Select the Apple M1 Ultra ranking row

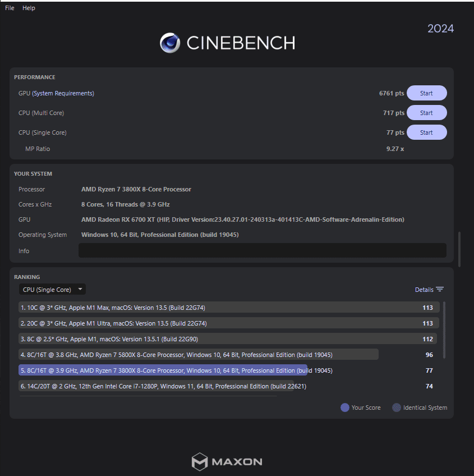tap(229, 323)
